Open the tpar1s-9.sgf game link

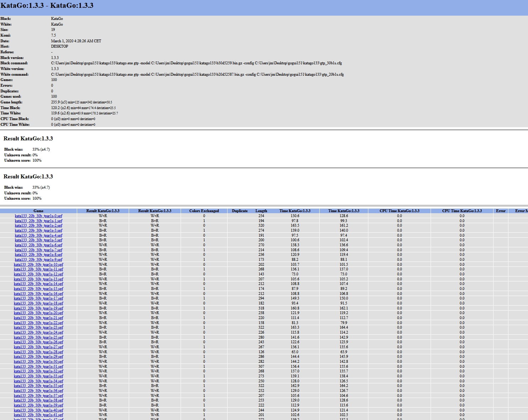click(38, 259)
